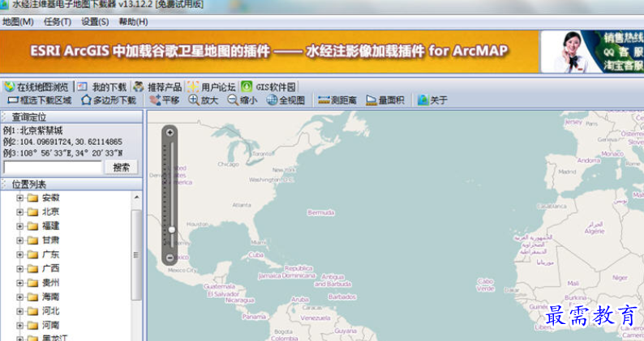Activate the 平移 pan tool
644x341 pixels.
pyautogui.click(x=165, y=100)
